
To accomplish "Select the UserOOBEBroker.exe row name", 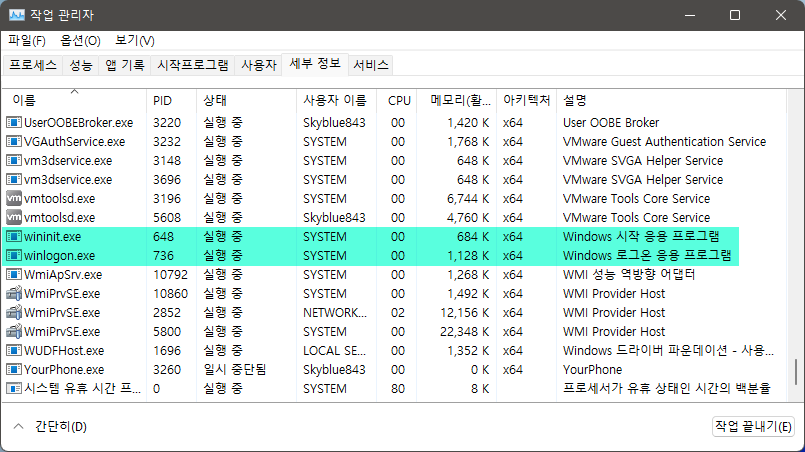I will pos(79,122).
